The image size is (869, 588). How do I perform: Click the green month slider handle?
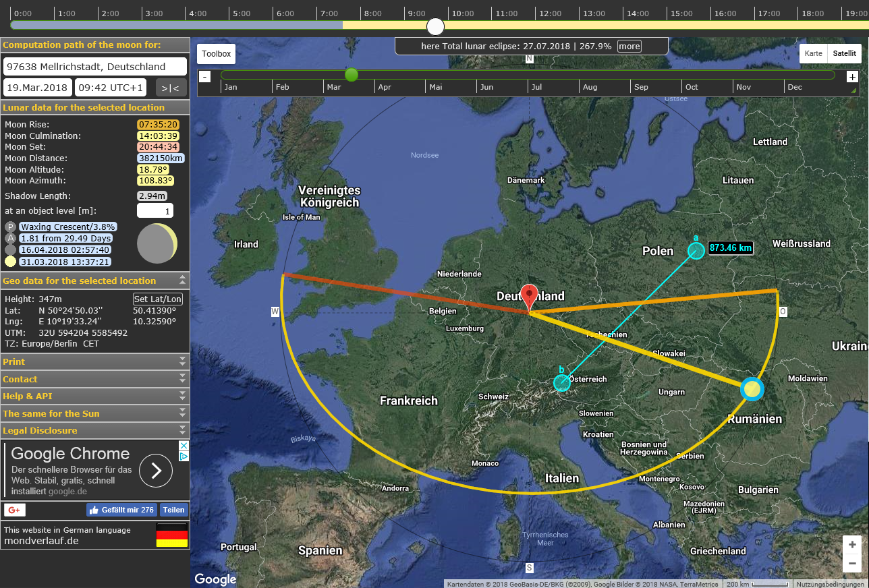click(x=352, y=75)
